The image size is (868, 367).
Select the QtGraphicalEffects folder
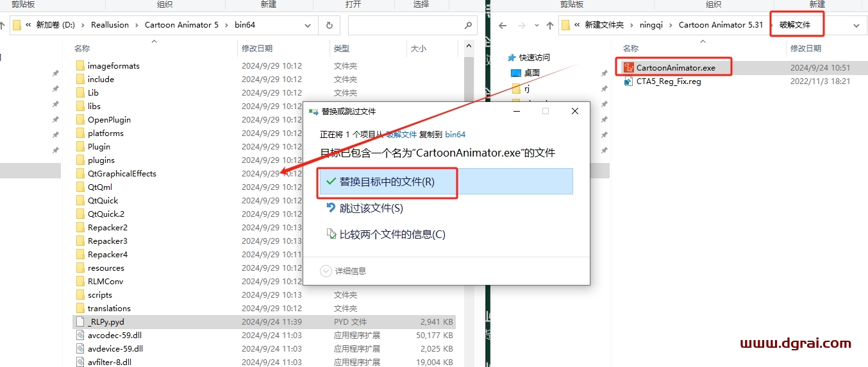point(121,173)
